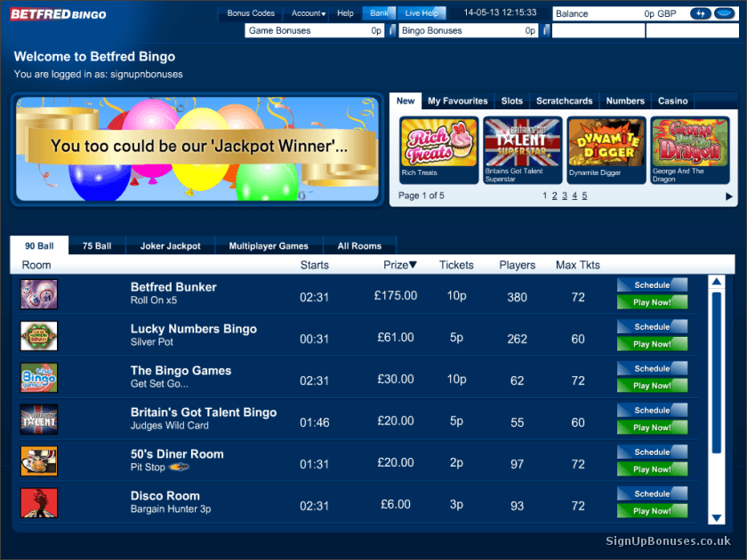This screenshot has height=560, width=747.
Task: Open Britains Got Talent Superstar game
Action: pos(523,149)
